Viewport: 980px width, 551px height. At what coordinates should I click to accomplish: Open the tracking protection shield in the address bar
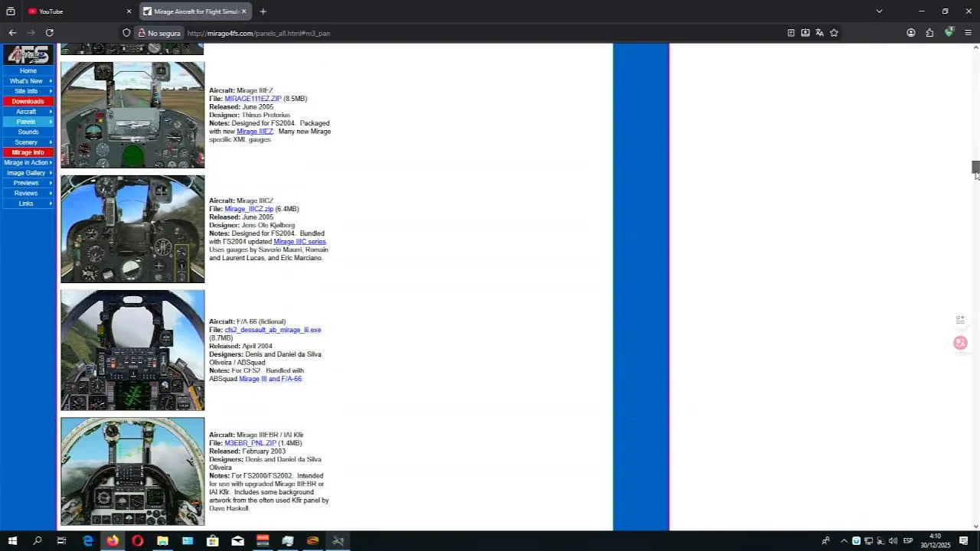(126, 33)
